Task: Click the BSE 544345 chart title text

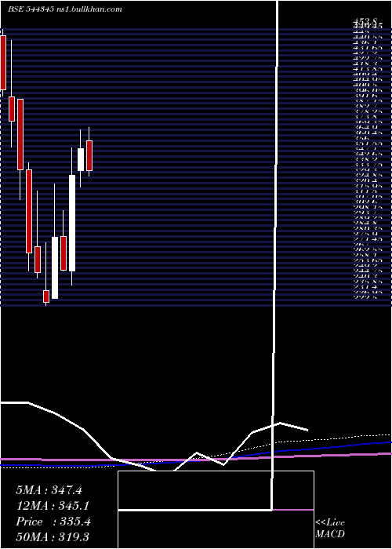Action: tap(65, 9)
